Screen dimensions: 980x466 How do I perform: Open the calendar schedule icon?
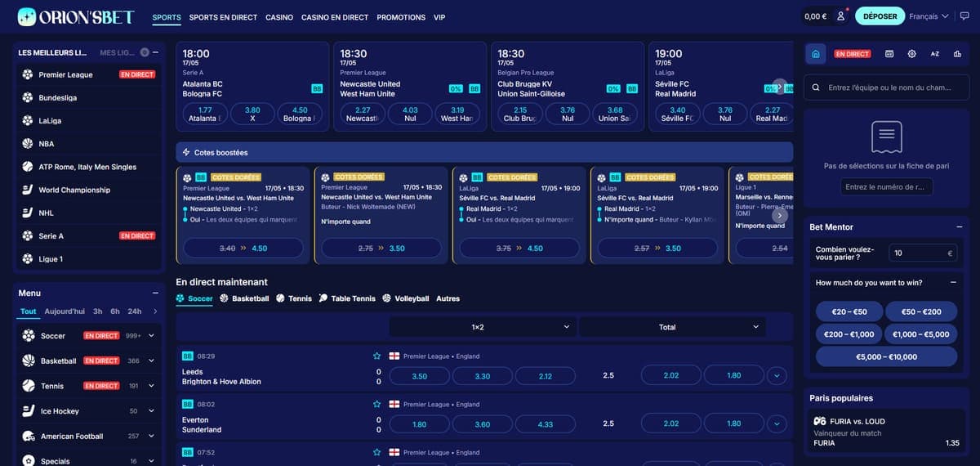click(x=889, y=54)
